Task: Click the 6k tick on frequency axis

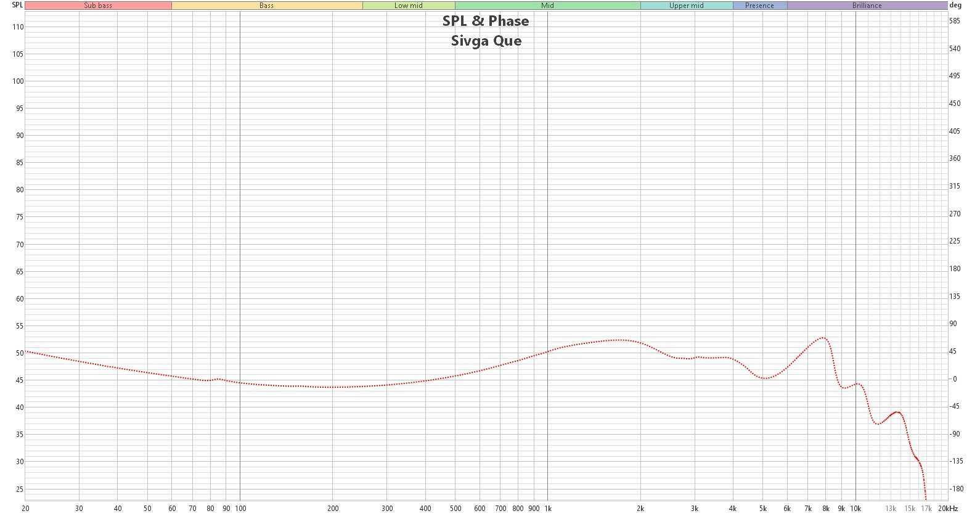Action: 787,509
